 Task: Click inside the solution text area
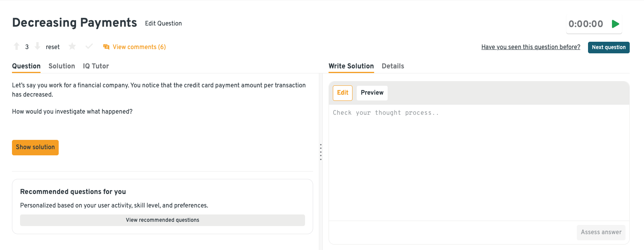pos(479,162)
